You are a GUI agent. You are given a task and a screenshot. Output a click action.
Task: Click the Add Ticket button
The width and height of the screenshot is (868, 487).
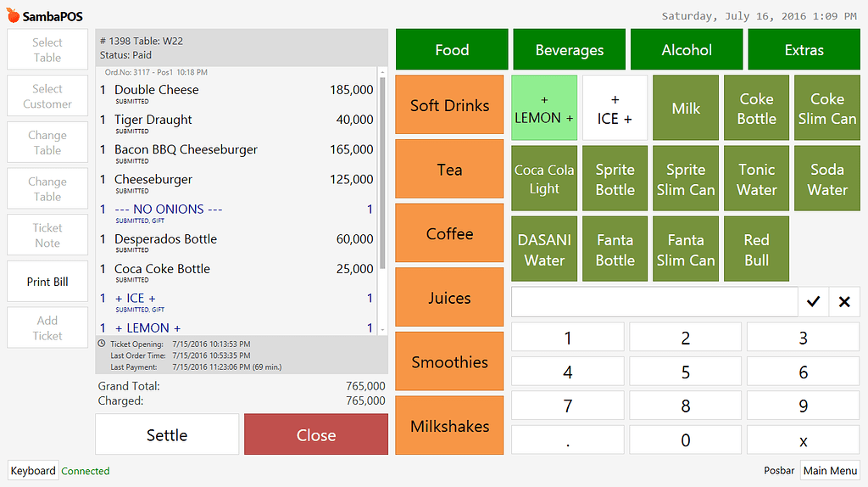[x=47, y=327]
